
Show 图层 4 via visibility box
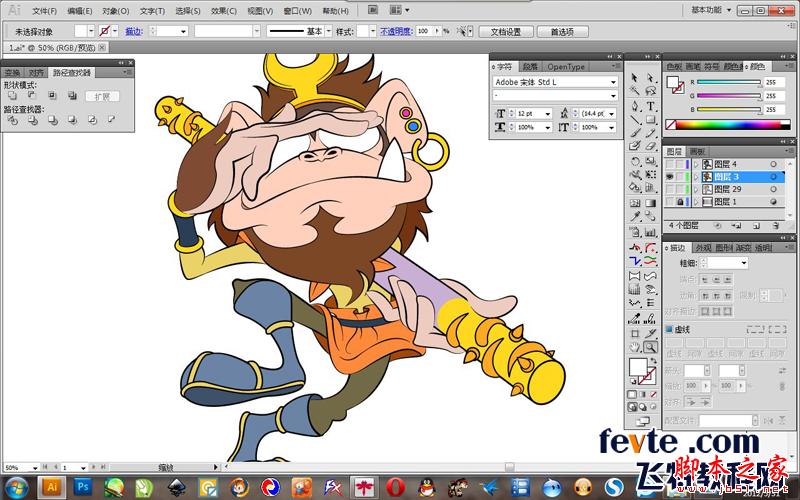[x=670, y=164]
